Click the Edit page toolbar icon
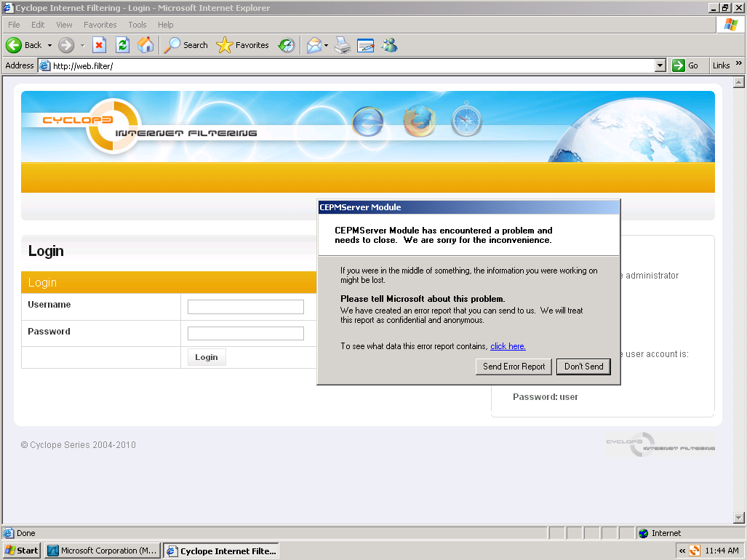747x560 pixels. (365, 45)
